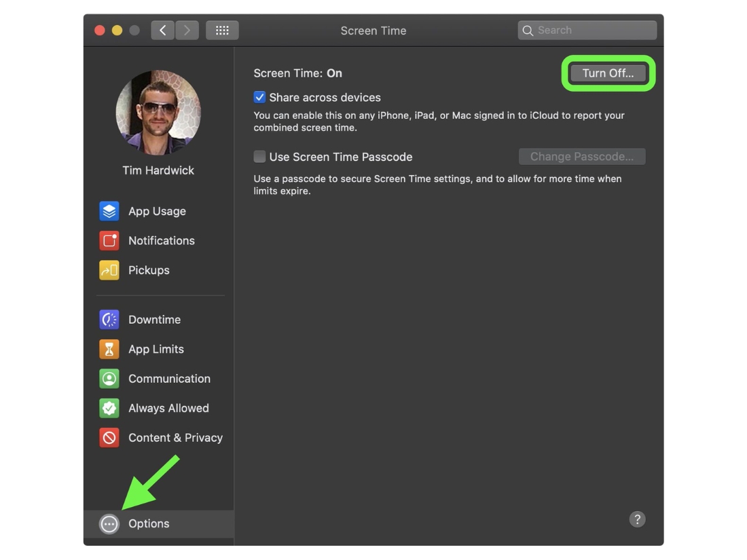Toggle the Share across devices checkbox
The image size is (747, 560).
click(259, 97)
